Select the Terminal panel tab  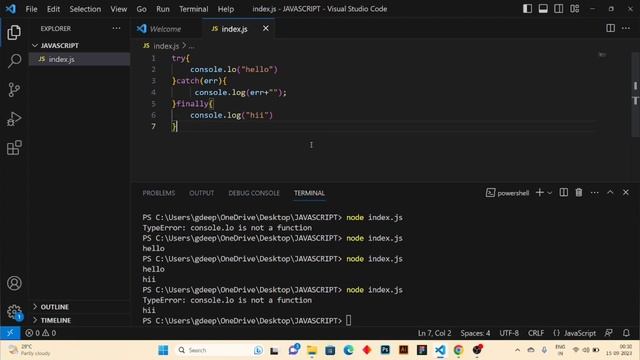[x=309, y=193]
